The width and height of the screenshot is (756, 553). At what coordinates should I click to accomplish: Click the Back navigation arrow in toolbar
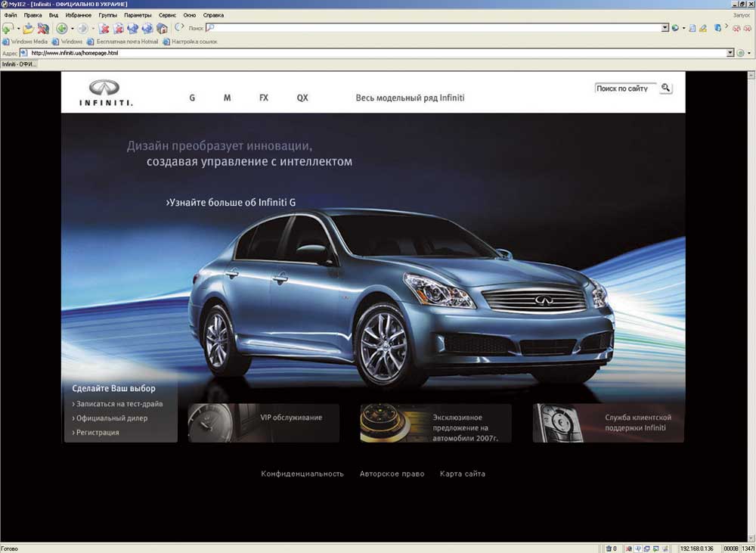pyautogui.click(x=61, y=28)
